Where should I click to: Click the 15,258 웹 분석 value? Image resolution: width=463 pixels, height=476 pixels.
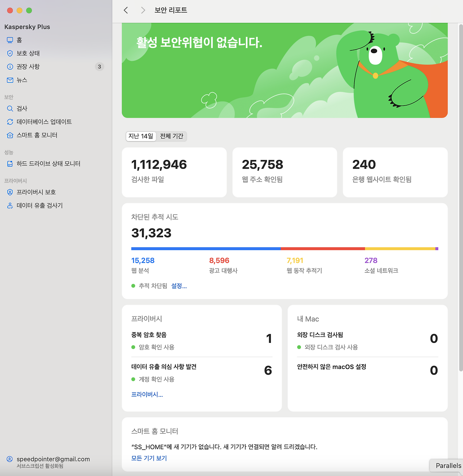coord(143,260)
